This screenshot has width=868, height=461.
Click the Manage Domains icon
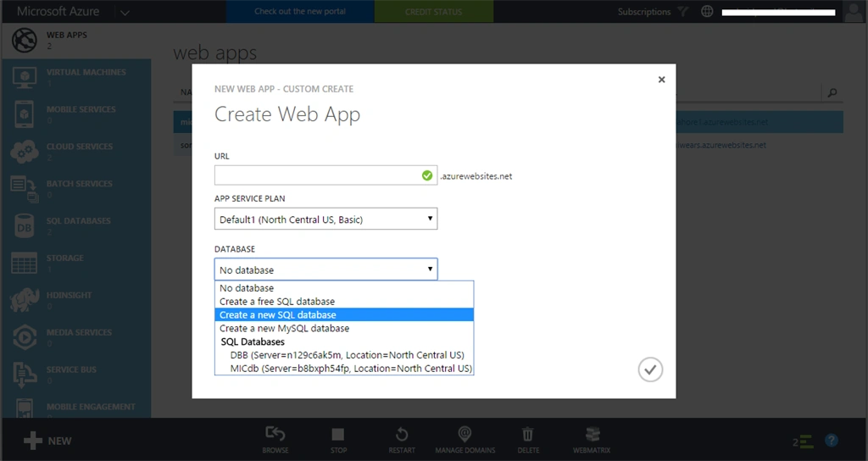click(x=465, y=434)
